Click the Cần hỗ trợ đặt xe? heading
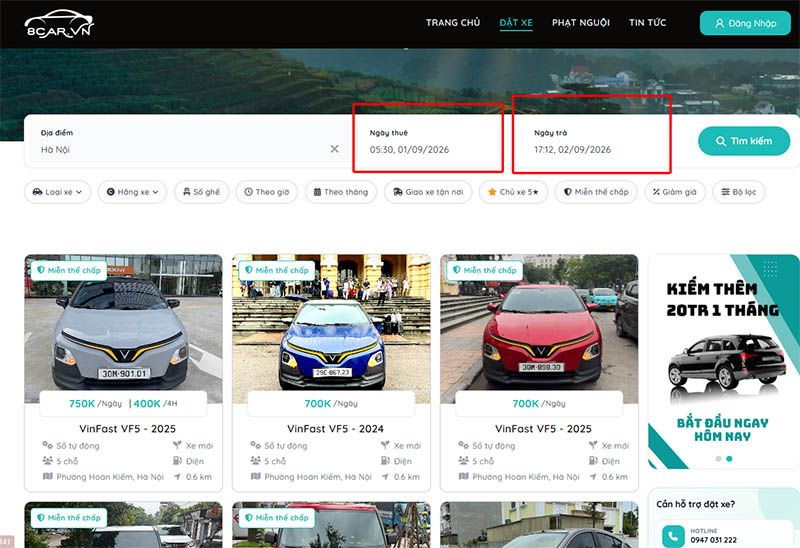Image resolution: width=800 pixels, height=548 pixels. point(695,504)
